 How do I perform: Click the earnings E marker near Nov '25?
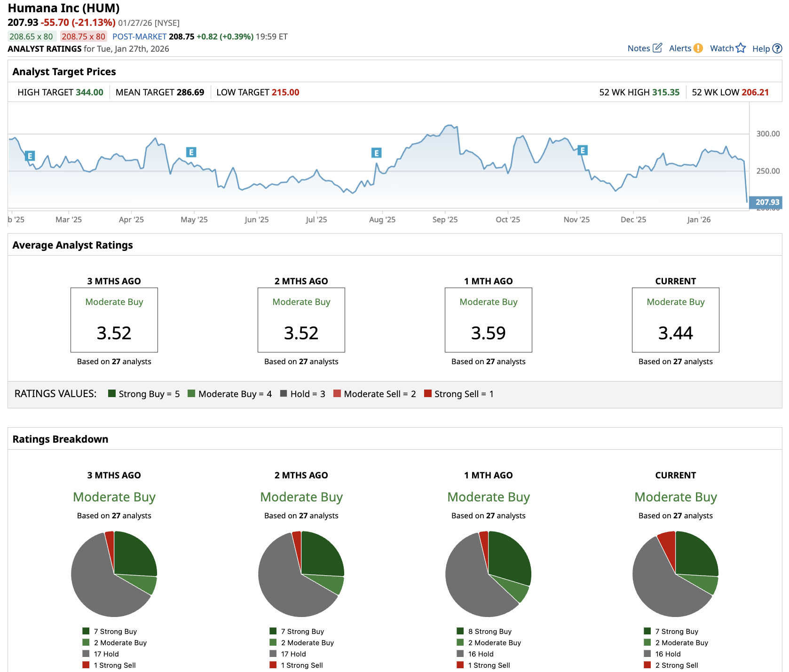tap(583, 150)
